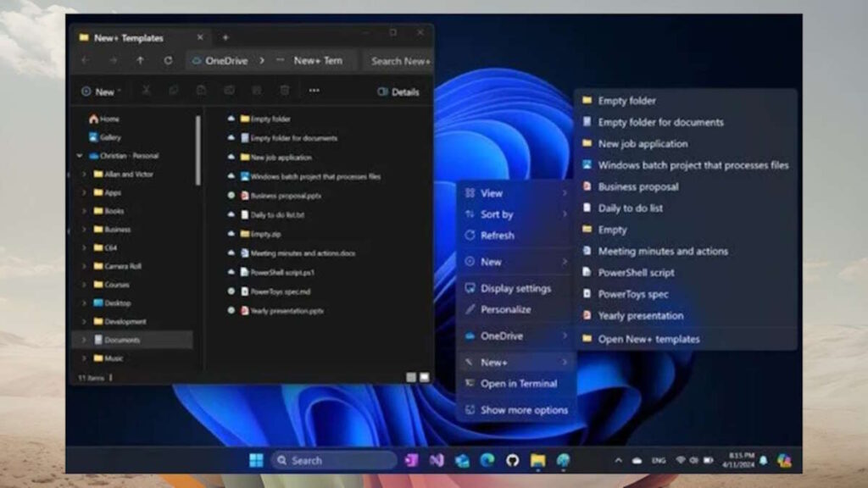Click the Delete trash icon
Image resolution: width=868 pixels, height=488 pixels.
[x=284, y=90]
